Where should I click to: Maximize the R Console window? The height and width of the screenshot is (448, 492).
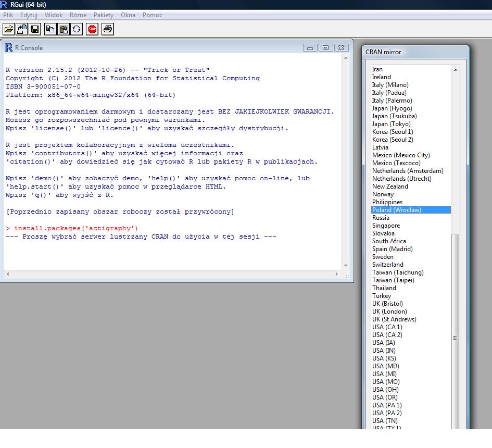326,48
